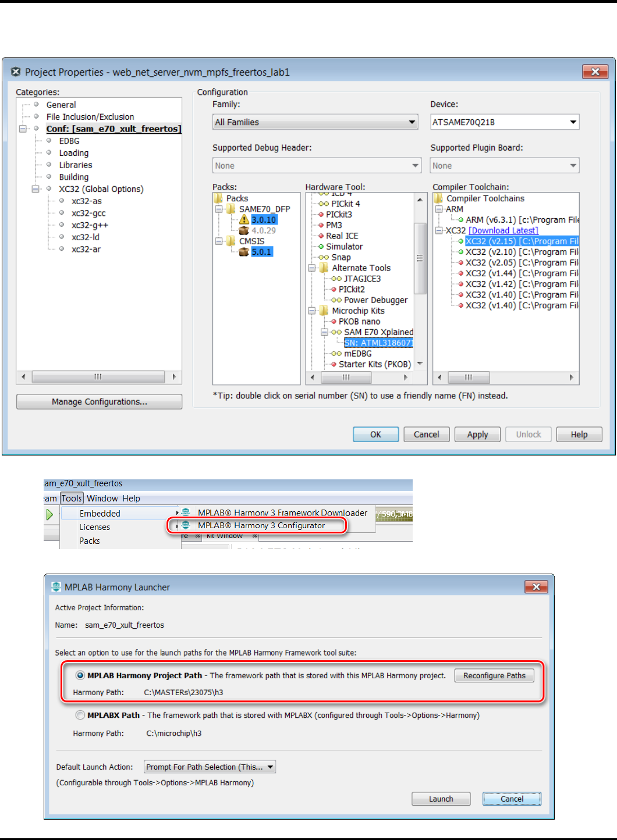This screenshot has height=840, width=617.
Task: Choose MPLAB Harmony 3 Configurator menu item
Action: (x=261, y=525)
